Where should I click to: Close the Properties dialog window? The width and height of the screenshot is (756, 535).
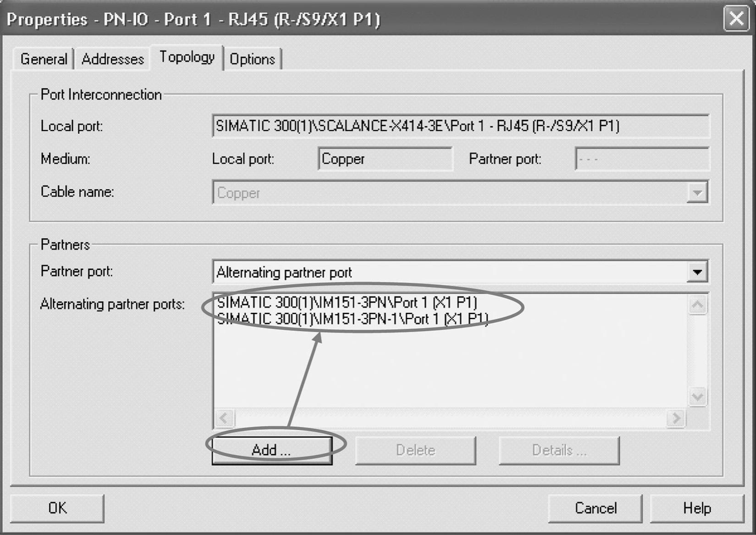736,19
